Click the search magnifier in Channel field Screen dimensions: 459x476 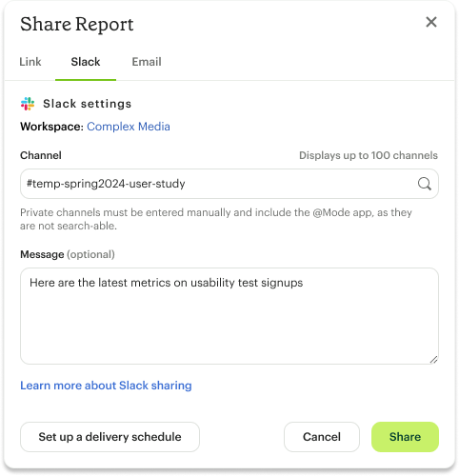point(424,184)
